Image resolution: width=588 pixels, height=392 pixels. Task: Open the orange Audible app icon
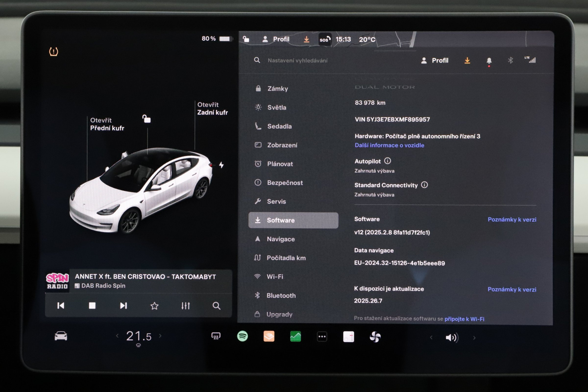(x=269, y=336)
